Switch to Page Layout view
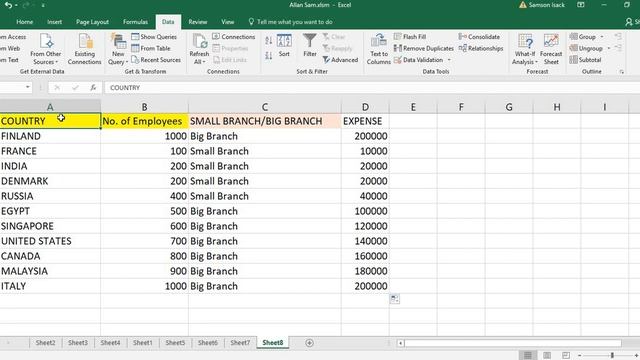This screenshot has height=360, width=640. [547, 355]
